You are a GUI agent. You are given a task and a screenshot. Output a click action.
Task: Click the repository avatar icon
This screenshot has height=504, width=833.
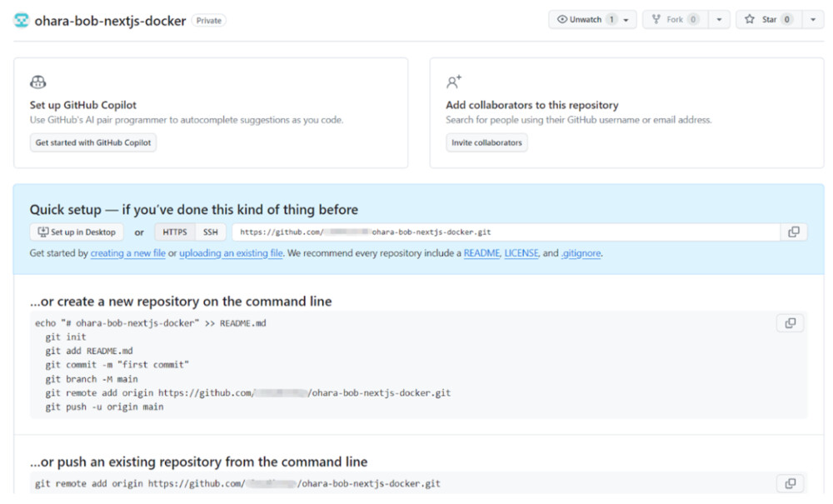[x=22, y=20]
